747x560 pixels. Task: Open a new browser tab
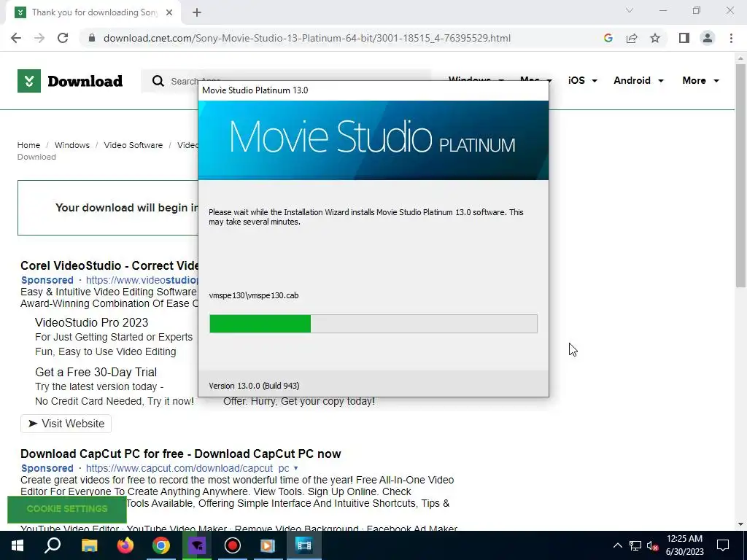pos(197,12)
